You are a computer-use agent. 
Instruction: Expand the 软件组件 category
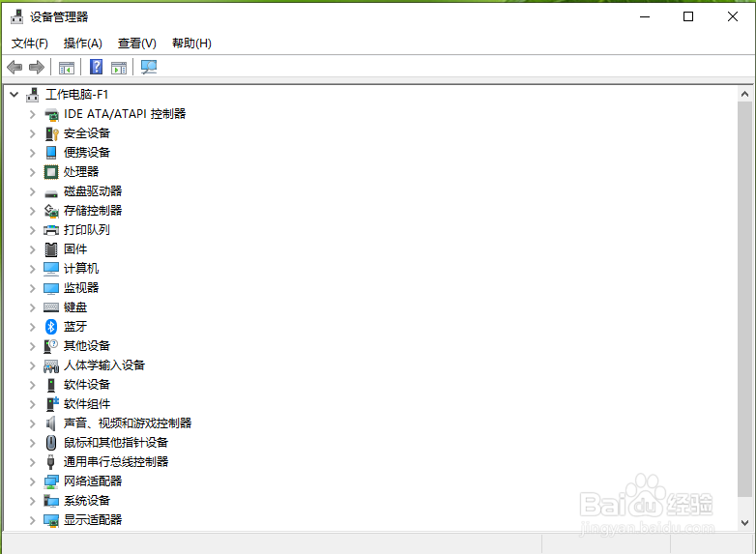[32, 404]
